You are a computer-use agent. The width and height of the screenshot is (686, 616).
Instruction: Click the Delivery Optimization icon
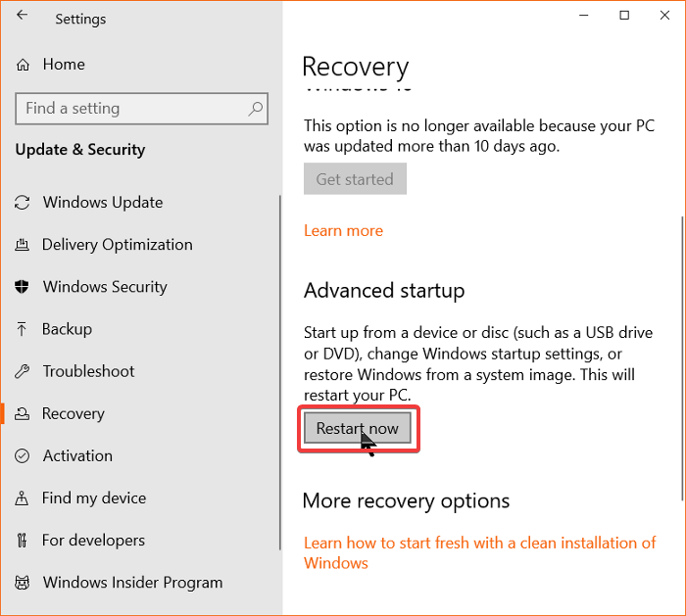(x=23, y=245)
